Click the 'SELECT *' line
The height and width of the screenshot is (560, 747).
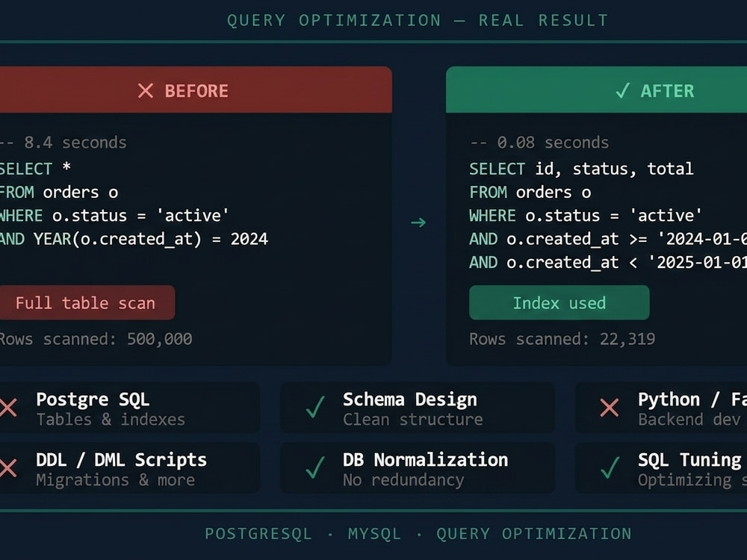[x=35, y=169]
